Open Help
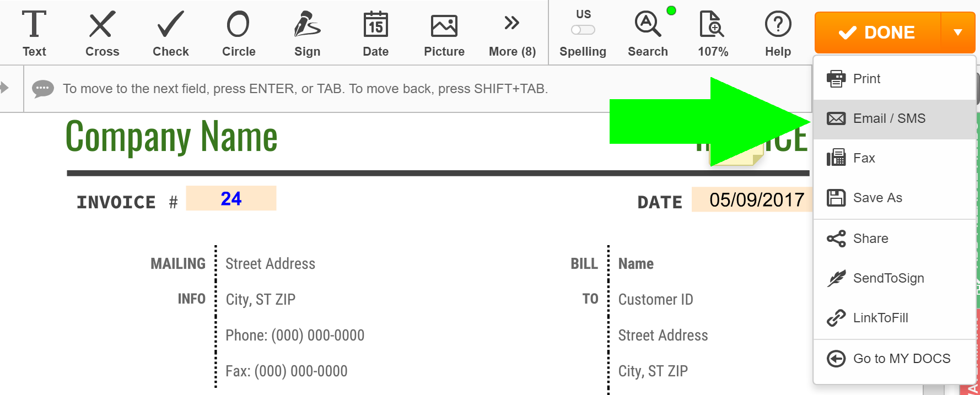The image size is (980, 395). (778, 34)
